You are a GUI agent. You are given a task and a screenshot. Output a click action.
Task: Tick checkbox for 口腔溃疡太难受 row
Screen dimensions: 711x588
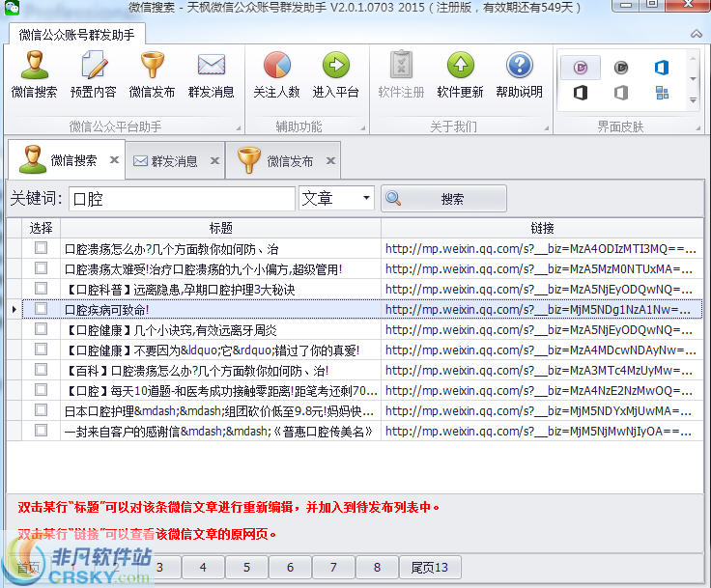(x=41, y=268)
